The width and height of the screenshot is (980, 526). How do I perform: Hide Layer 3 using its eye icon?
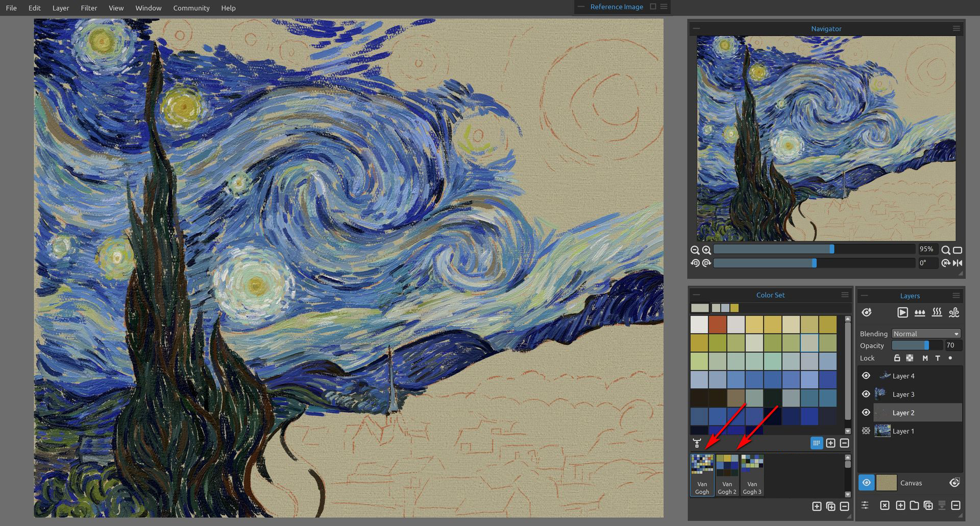coord(866,394)
